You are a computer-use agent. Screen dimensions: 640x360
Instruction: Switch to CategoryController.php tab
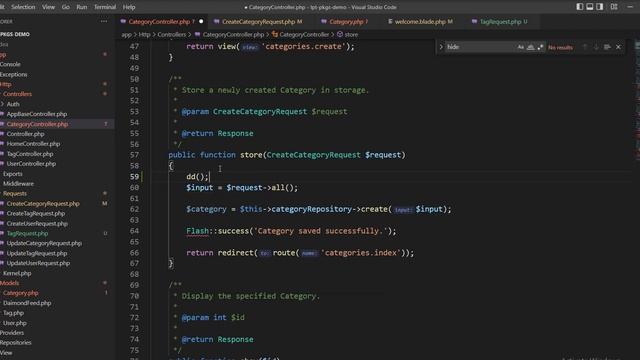point(159,22)
